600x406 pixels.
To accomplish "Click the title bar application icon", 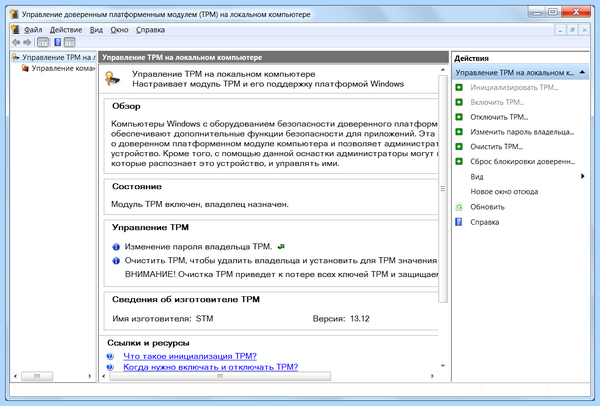I will coord(14,15).
